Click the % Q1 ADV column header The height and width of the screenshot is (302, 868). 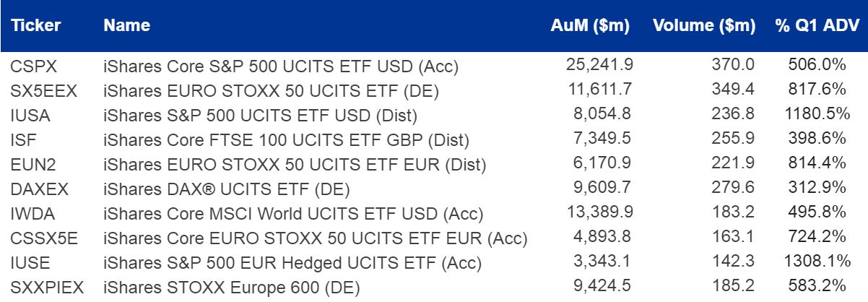click(817, 26)
